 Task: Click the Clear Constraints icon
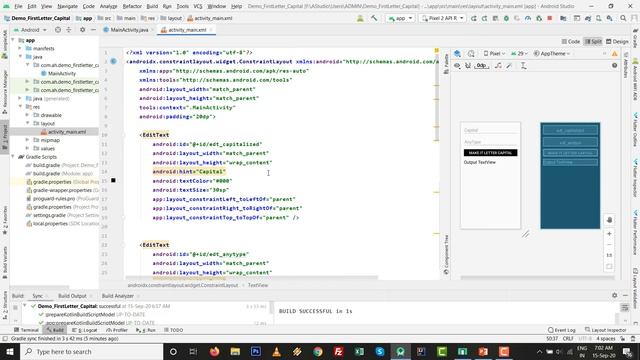pyautogui.click(x=498, y=66)
